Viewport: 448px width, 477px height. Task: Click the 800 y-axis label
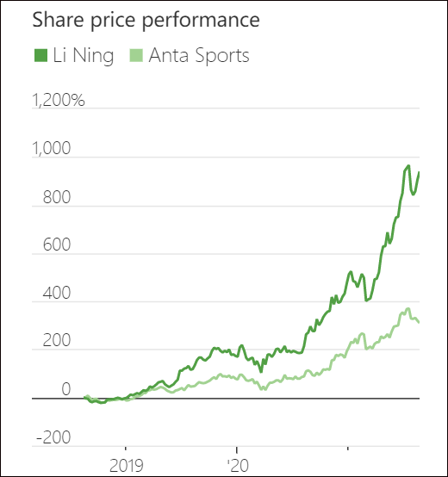coord(57,197)
